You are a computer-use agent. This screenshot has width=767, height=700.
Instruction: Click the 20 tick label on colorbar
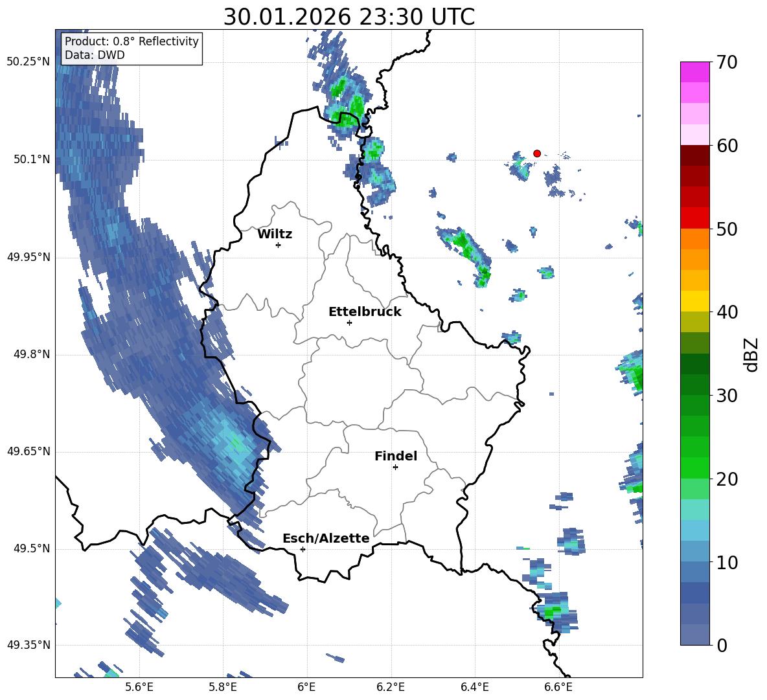tap(727, 479)
